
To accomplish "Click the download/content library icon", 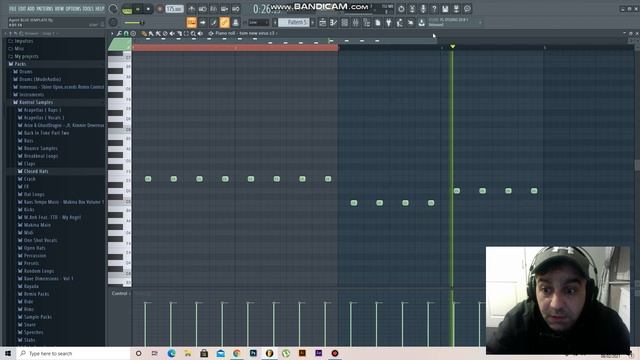I will (x=421, y=23).
